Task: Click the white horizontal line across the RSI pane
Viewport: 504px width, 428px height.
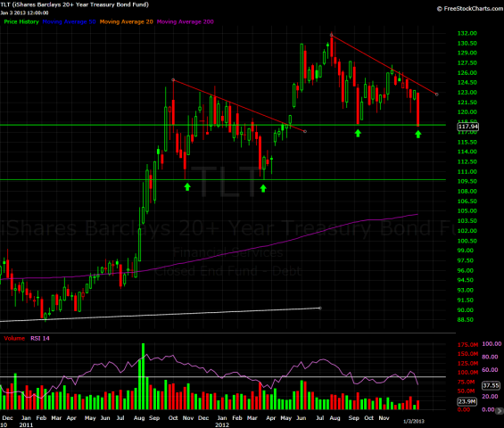Action: [x=222, y=376]
